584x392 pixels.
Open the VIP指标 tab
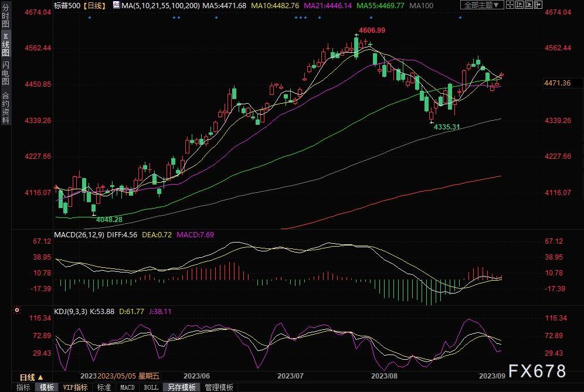[x=75, y=387]
